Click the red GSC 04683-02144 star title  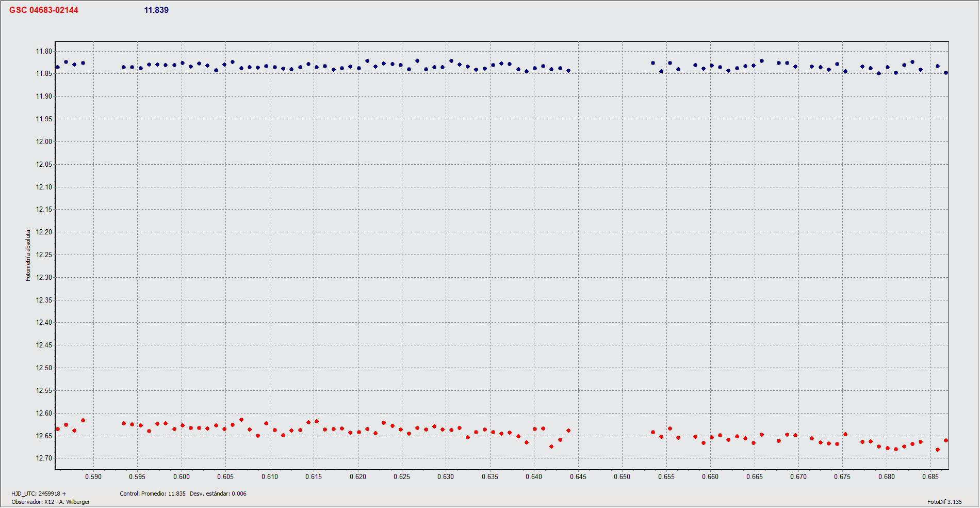coord(44,10)
